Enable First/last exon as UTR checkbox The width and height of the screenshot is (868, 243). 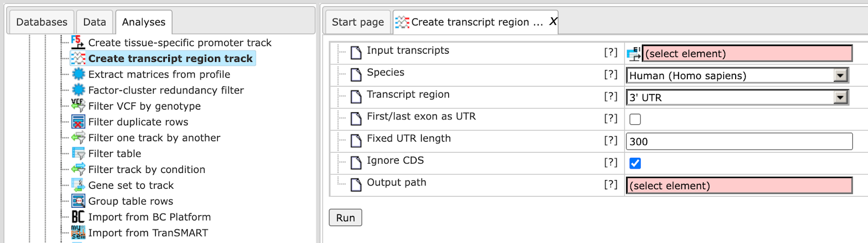(x=635, y=119)
